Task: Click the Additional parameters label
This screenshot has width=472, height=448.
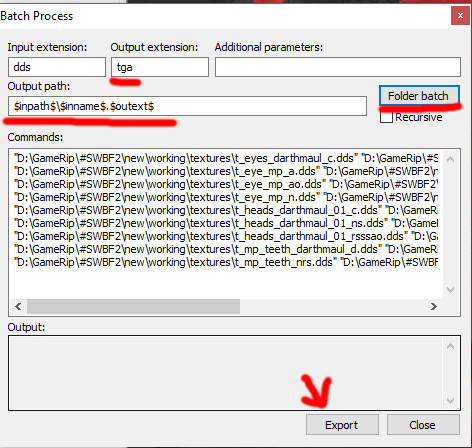Action: 269,47
